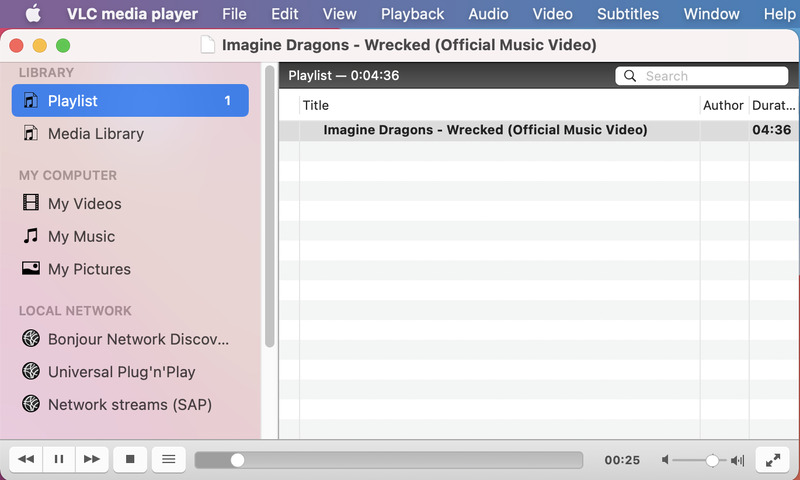Image resolution: width=800 pixels, height=480 pixels.
Task: Click the 00:25 elapsed time display
Action: tap(622, 460)
